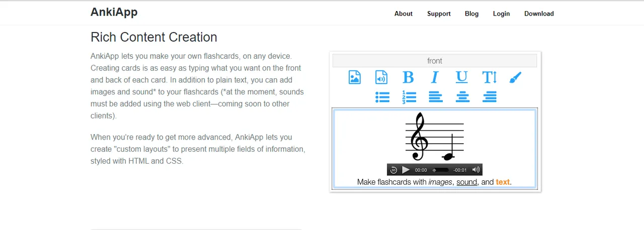644x230 pixels.
Task: Open the Download page
Action: tap(539, 14)
